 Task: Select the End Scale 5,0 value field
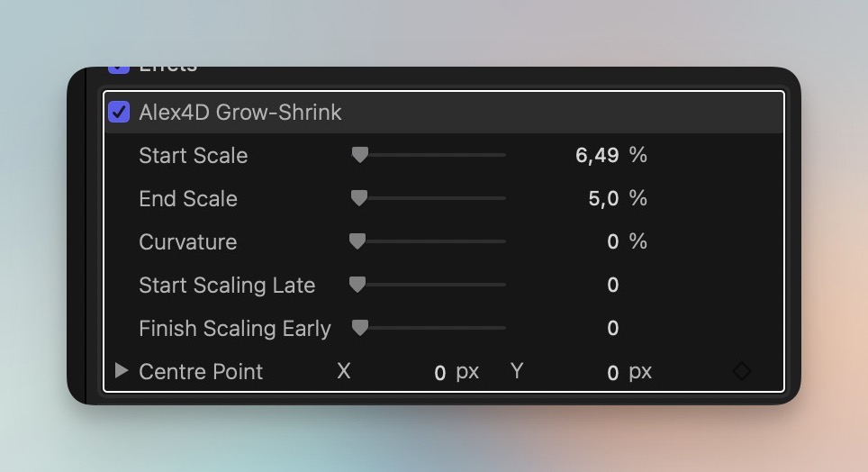coord(603,199)
